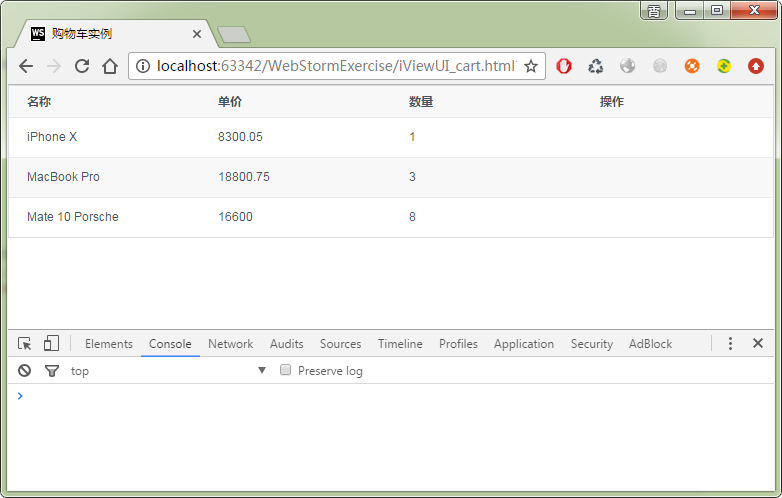Click the recycle arrows extension icon
The image size is (782, 498).
595,66
